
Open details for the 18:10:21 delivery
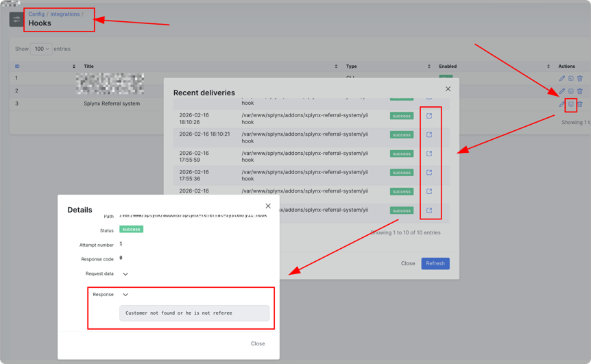coord(429,135)
